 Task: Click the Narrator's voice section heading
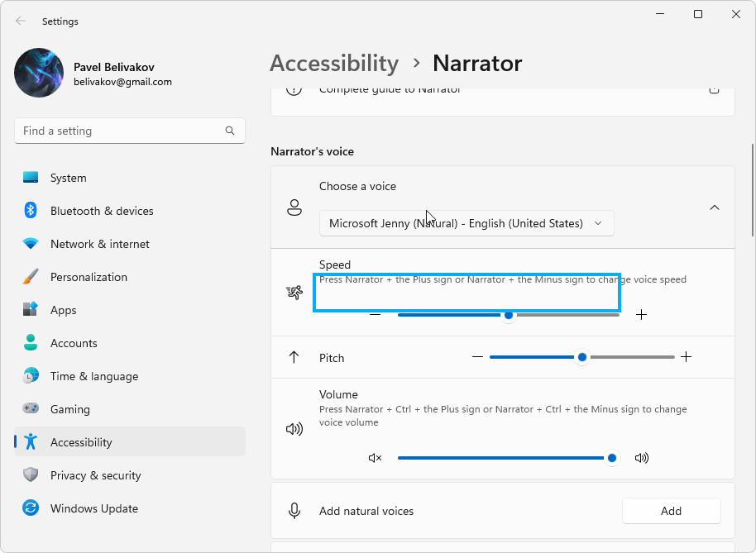click(312, 152)
